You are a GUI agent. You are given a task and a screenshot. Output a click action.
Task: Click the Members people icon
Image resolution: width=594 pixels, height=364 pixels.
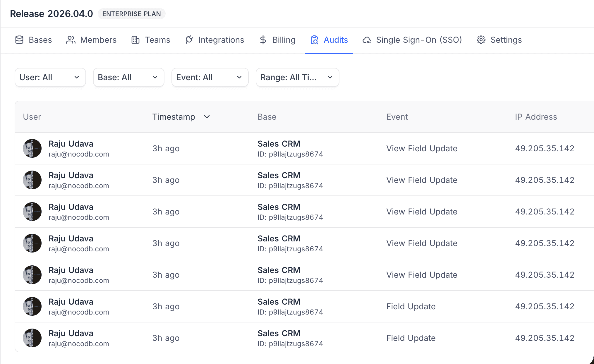(71, 40)
